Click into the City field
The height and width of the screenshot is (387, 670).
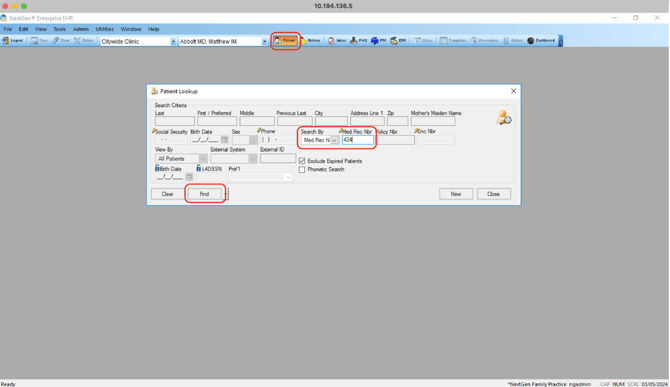331,121
